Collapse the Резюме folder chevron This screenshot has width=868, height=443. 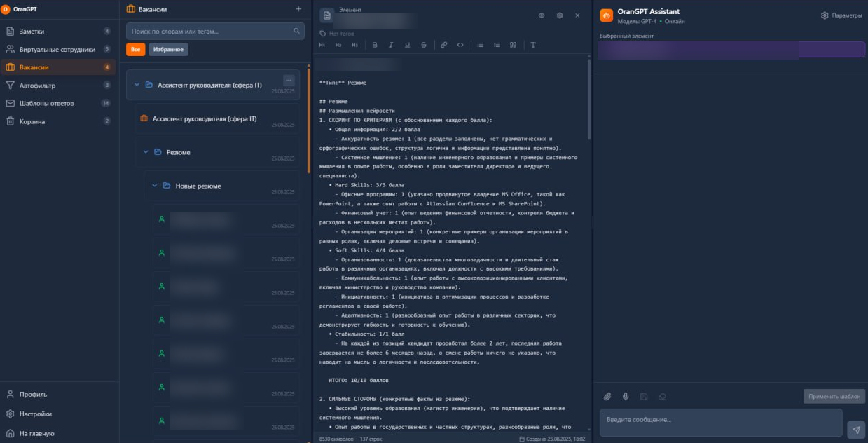point(146,152)
